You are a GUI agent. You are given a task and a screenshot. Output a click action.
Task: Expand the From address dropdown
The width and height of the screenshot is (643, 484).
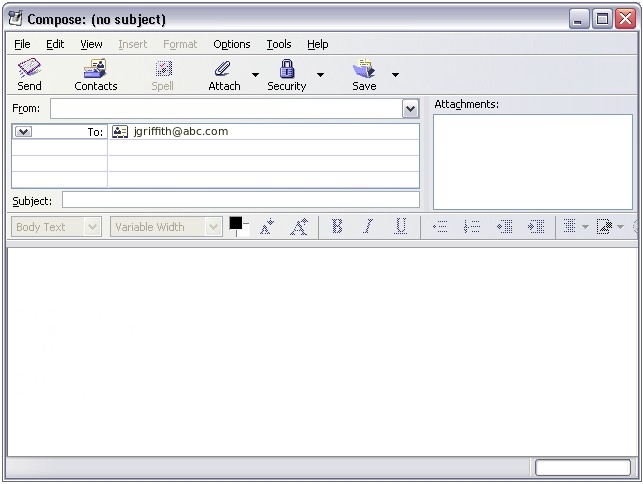pyautogui.click(x=410, y=108)
